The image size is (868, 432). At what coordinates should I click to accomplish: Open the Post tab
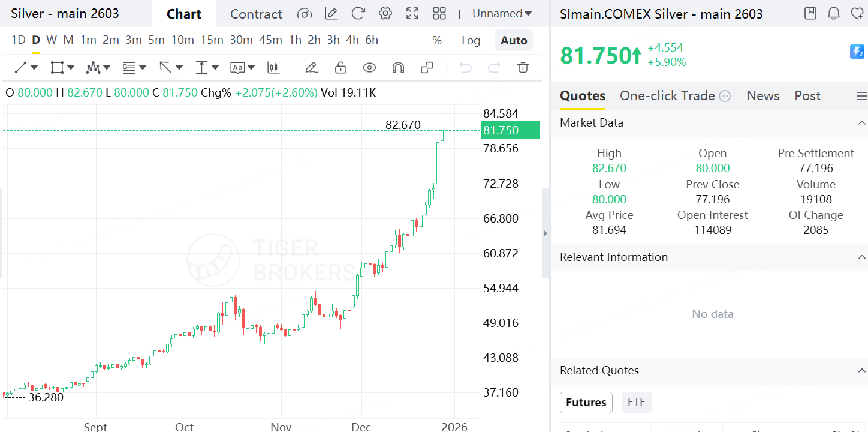click(x=807, y=96)
